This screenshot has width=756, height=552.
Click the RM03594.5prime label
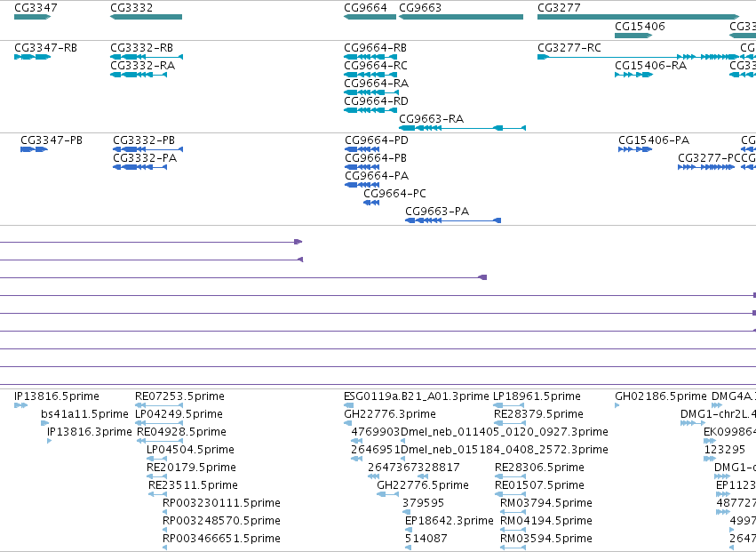545,539
